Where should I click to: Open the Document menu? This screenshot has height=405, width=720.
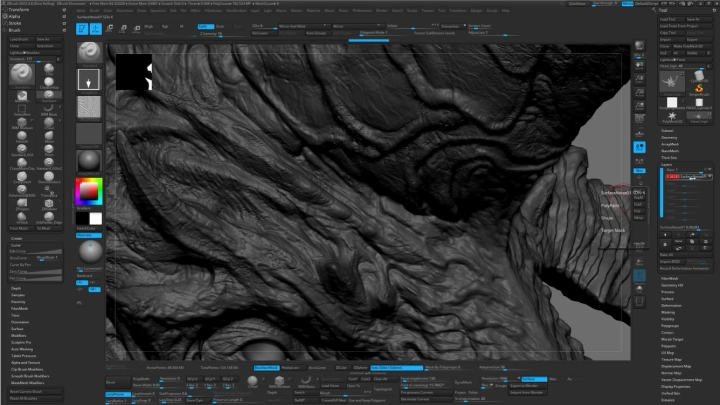click(x=124, y=11)
